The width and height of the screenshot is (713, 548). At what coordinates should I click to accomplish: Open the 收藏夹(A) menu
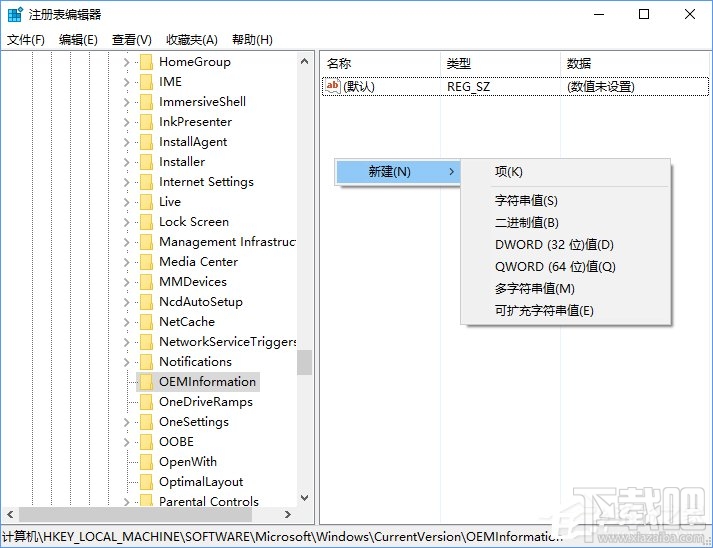pos(192,40)
